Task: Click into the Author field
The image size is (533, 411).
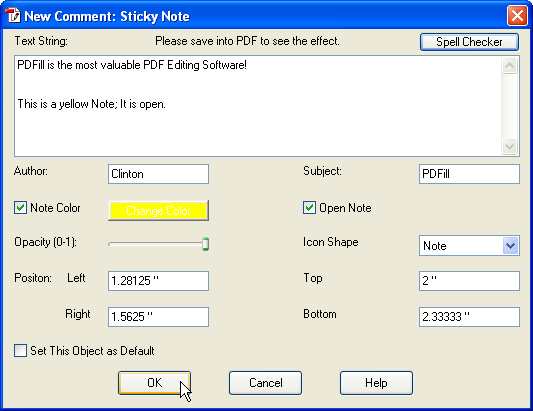Action: click(158, 174)
